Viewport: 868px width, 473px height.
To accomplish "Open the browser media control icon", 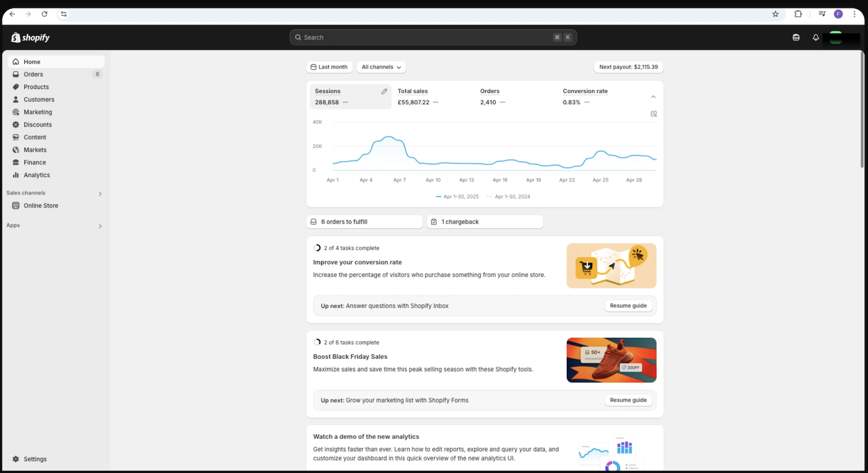I will 822,14.
